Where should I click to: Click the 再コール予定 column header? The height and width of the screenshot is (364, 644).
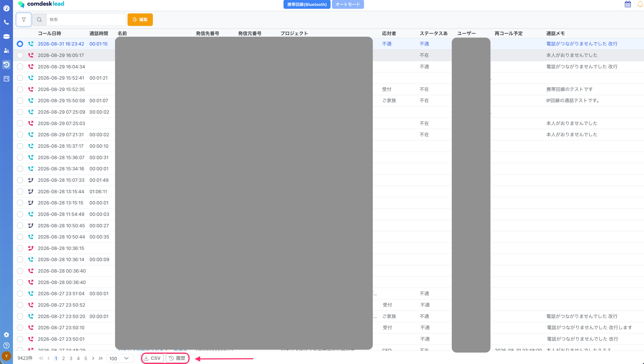tap(509, 33)
